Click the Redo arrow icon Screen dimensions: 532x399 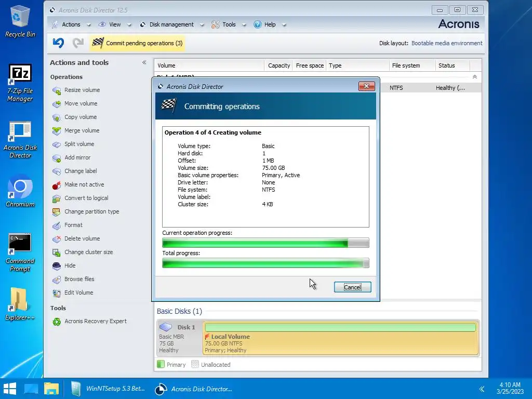(x=78, y=43)
